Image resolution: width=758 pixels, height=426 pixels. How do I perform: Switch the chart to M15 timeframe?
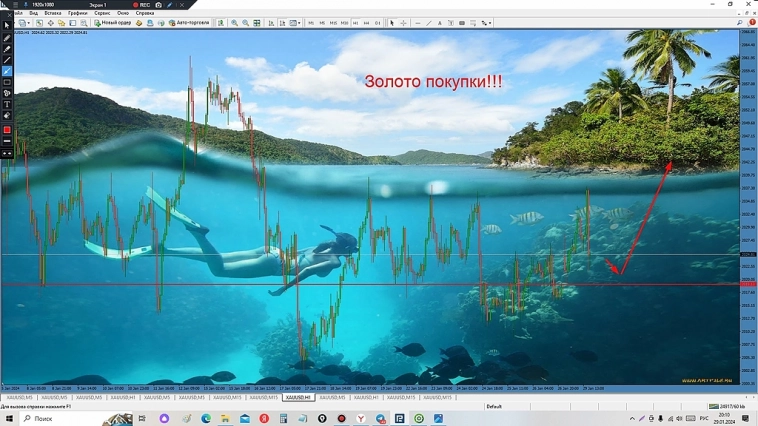click(x=333, y=23)
